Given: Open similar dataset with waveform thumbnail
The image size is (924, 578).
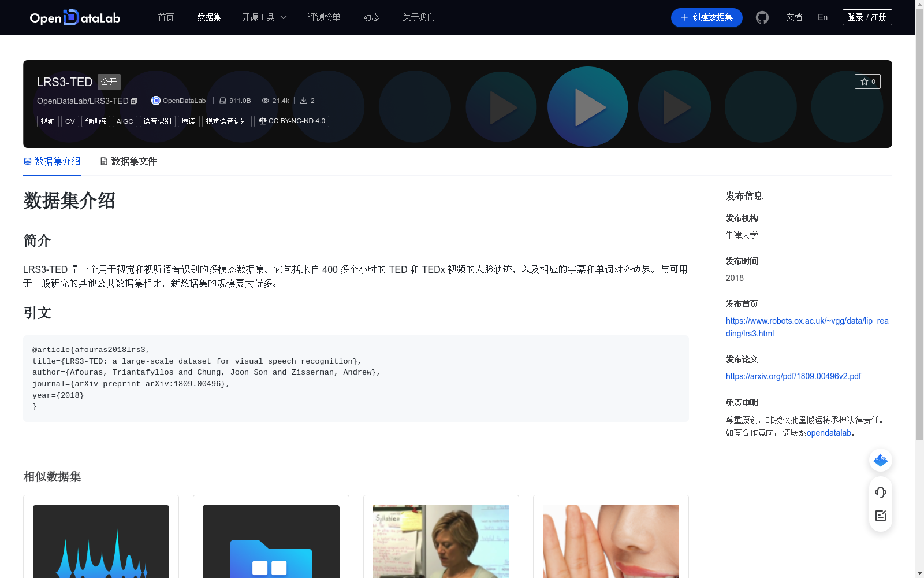Looking at the screenshot, I should (x=101, y=541).
